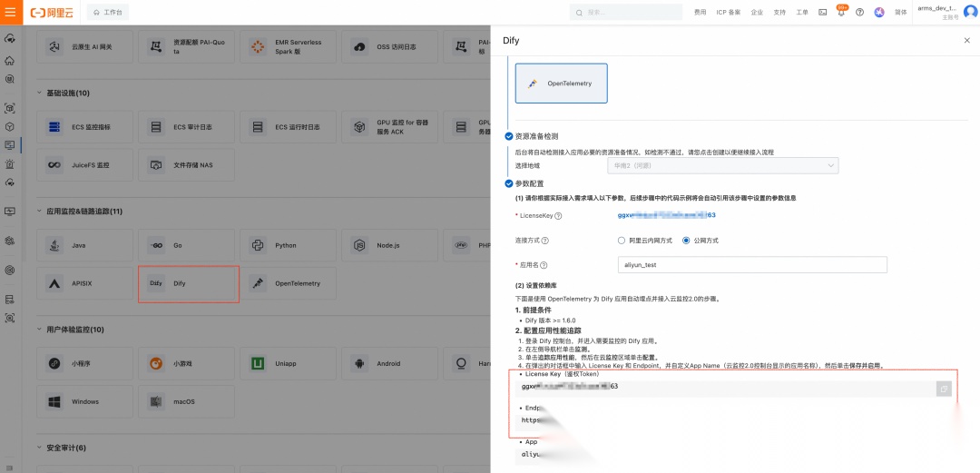Open the EMR Serverless Spark 版 card
Image resolution: width=980 pixels, height=473 pixels.
pyautogui.click(x=288, y=47)
